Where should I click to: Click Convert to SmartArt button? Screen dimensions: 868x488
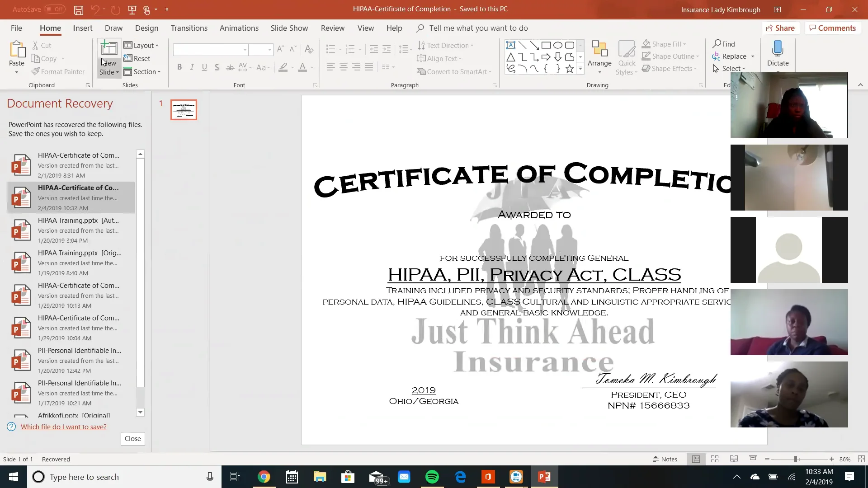(454, 71)
